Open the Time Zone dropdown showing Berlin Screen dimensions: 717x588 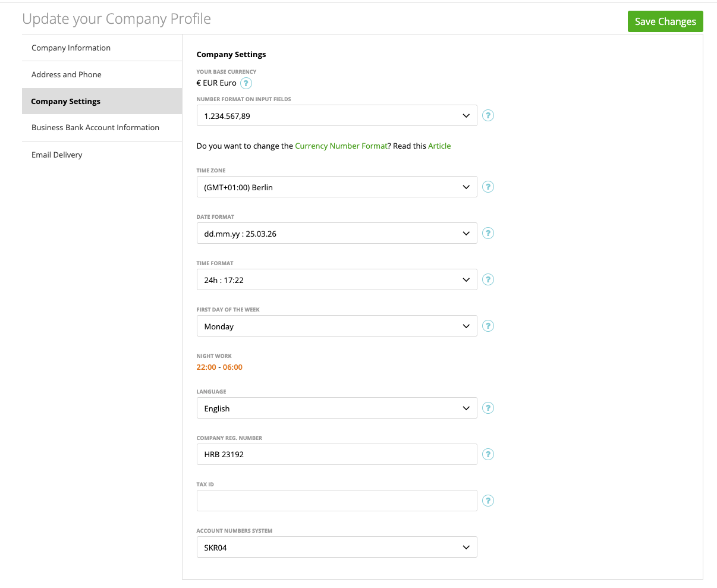(337, 187)
